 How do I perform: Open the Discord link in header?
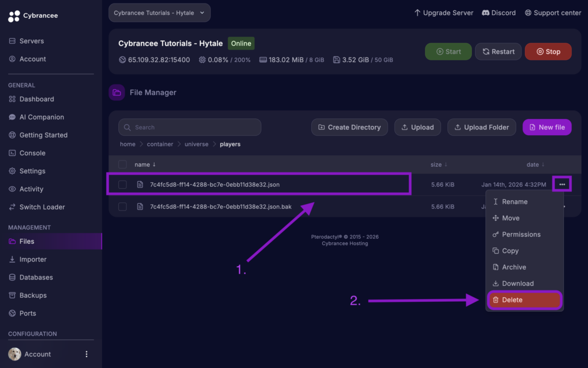(498, 13)
